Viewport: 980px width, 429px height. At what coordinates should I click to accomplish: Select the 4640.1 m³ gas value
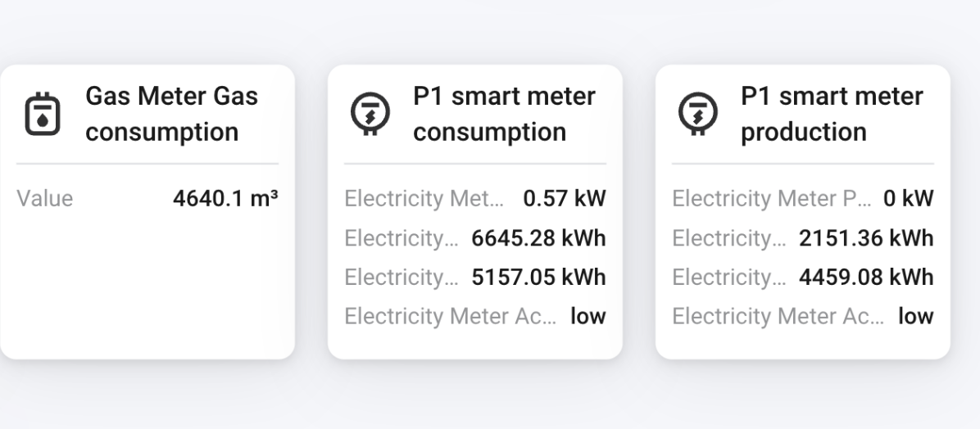[x=225, y=199]
